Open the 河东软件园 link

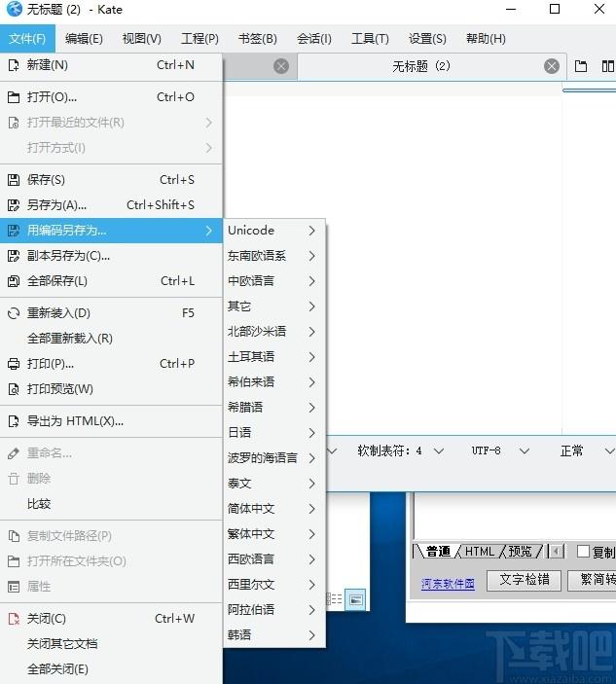448,584
